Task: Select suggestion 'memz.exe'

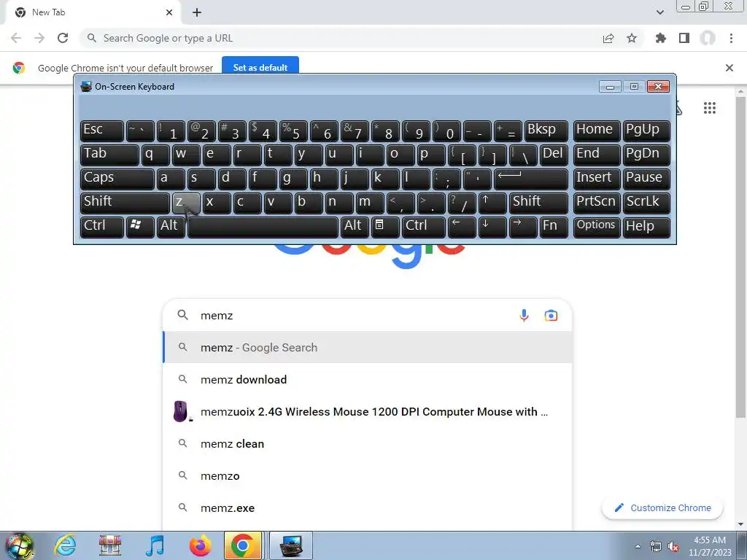Action: [368, 507]
